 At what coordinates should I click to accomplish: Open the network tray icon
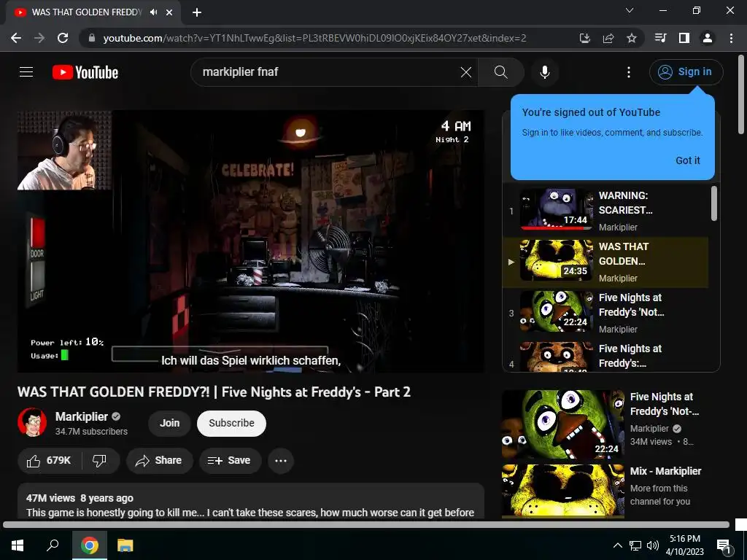635,545
